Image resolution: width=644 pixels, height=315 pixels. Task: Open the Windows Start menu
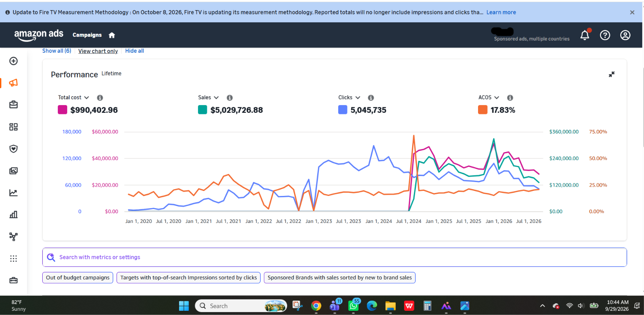pyautogui.click(x=184, y=306)
